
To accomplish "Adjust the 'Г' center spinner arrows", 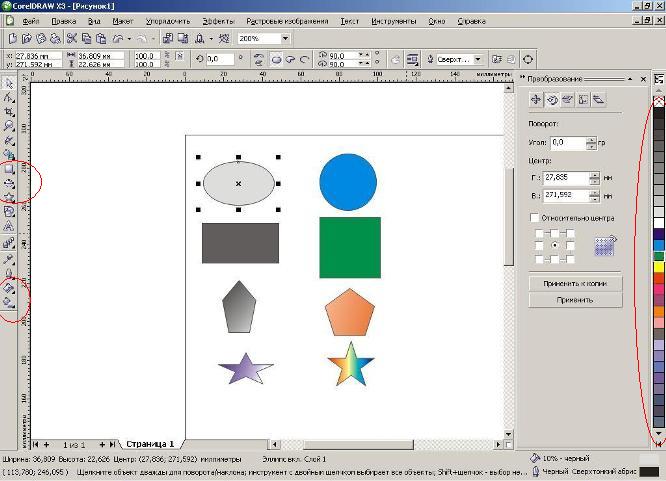I will click(594, 178).
